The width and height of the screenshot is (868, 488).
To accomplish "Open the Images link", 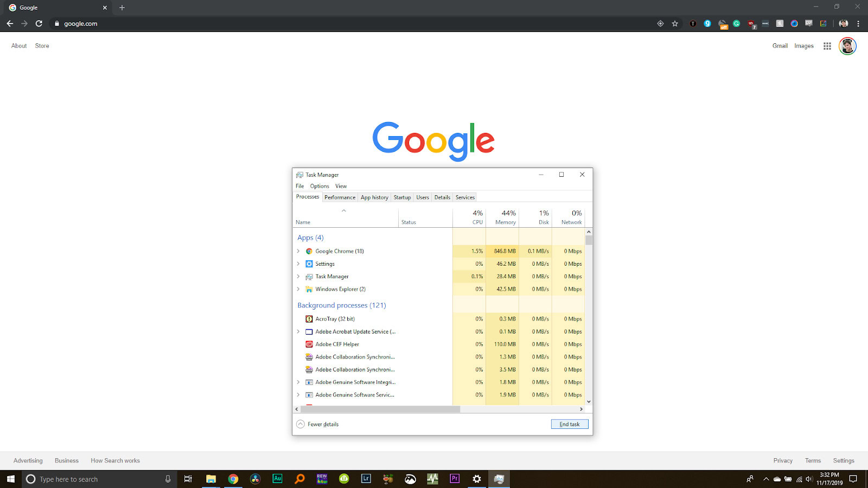I will pos(804,46).
